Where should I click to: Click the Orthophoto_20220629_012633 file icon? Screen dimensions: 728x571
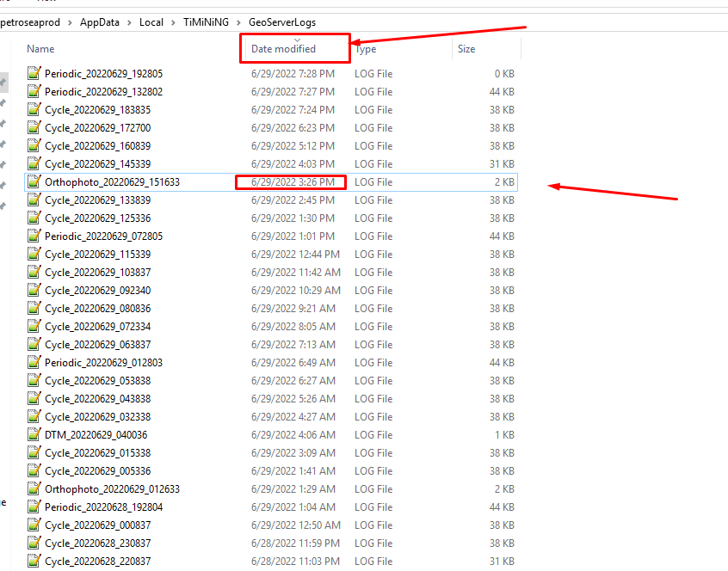pos(34,489)
